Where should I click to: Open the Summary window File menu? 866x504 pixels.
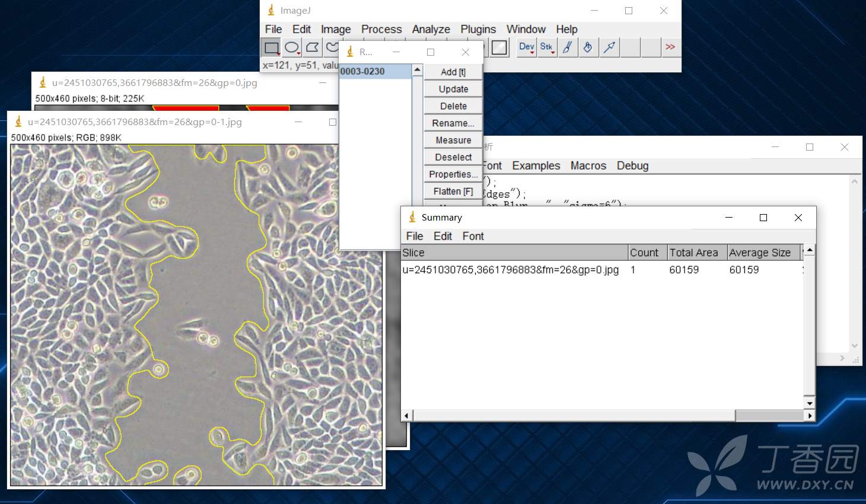[415, 236]
